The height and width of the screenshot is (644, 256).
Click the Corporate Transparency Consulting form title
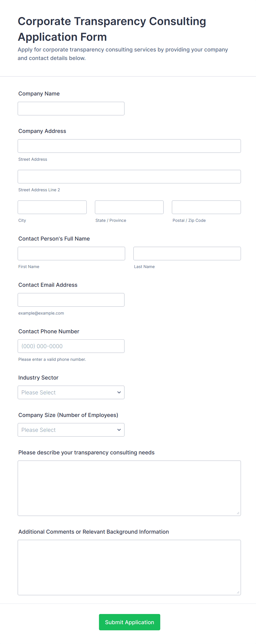(112, 29)
